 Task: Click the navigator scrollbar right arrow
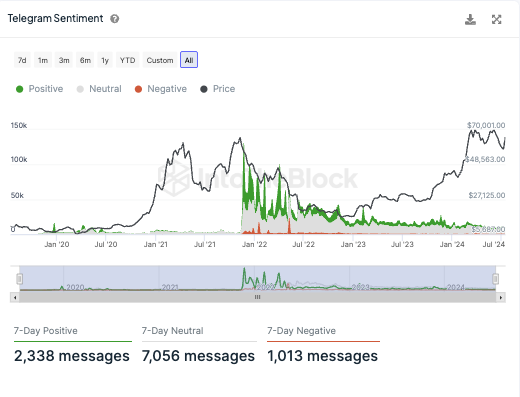click(501, 297)
